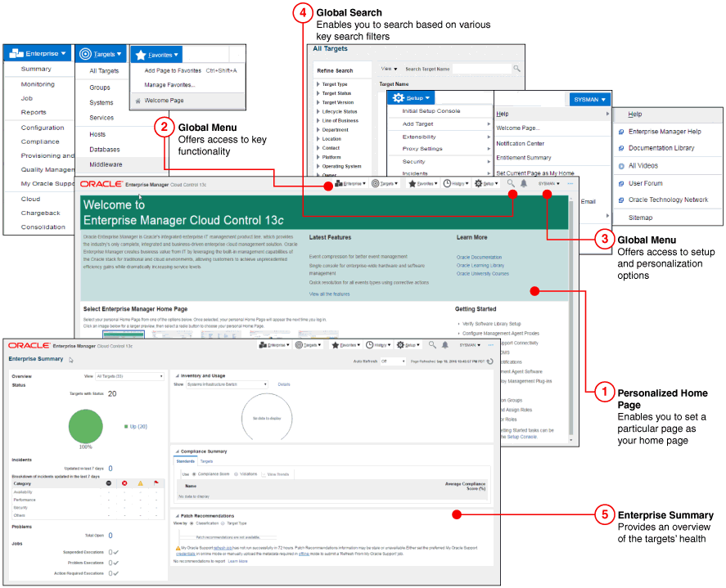726x588 pixels.
Task: Select Middleware in the Targets menu
Action: click(106, 164)
